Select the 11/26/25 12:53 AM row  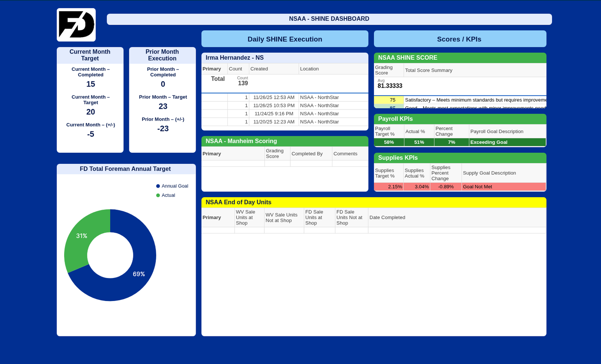tap(274, 97)
